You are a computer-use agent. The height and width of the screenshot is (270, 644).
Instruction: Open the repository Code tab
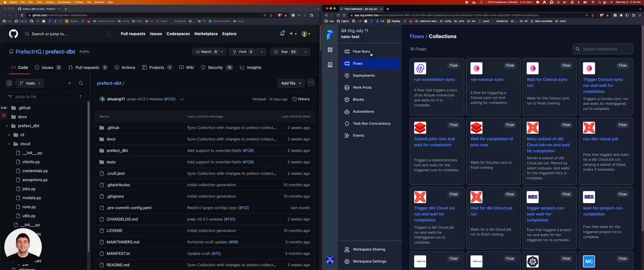(x=19, y=67)
